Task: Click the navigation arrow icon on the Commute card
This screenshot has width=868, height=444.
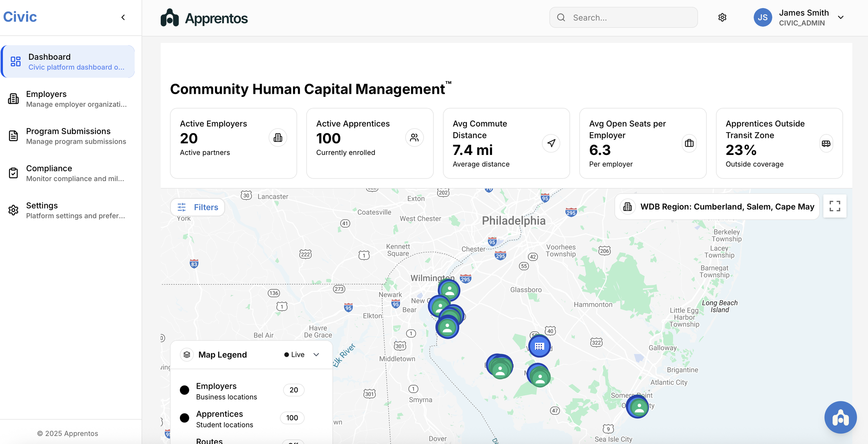Action: pyautogui.click(x=551, y=143)
